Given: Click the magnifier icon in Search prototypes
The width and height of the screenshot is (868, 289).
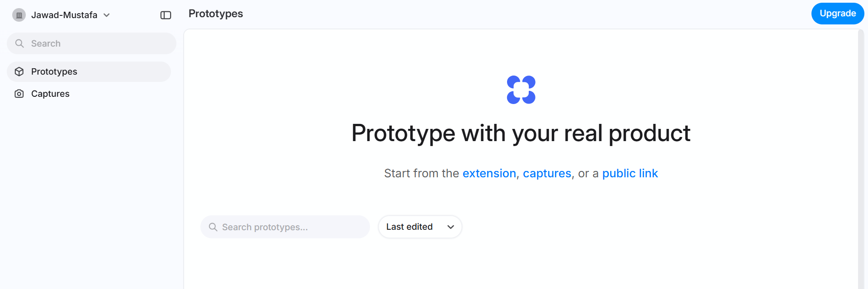Looking at the screenshot, I should tap(213, 227).
